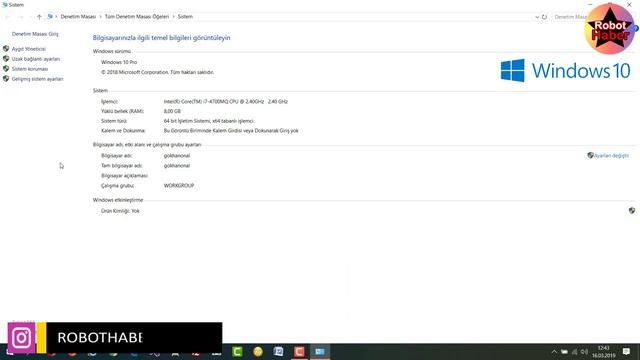Open the taskbar clock showing 12:43

point(603,352)
